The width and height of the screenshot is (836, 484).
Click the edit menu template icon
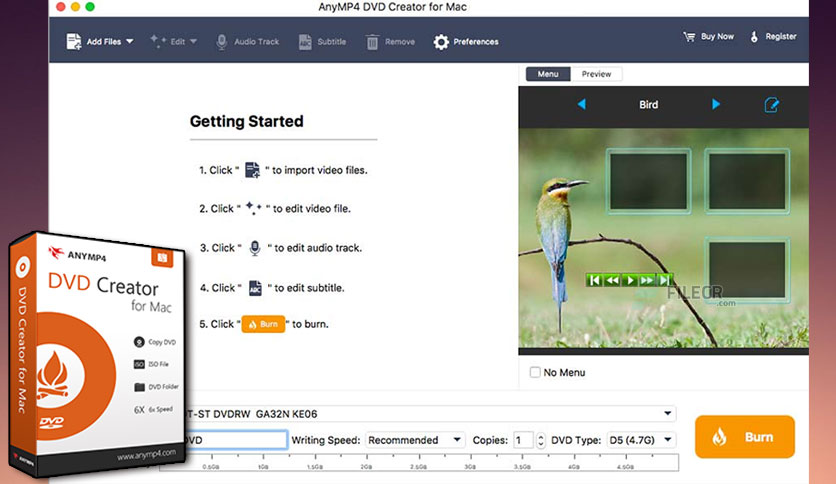coord(771,104)
